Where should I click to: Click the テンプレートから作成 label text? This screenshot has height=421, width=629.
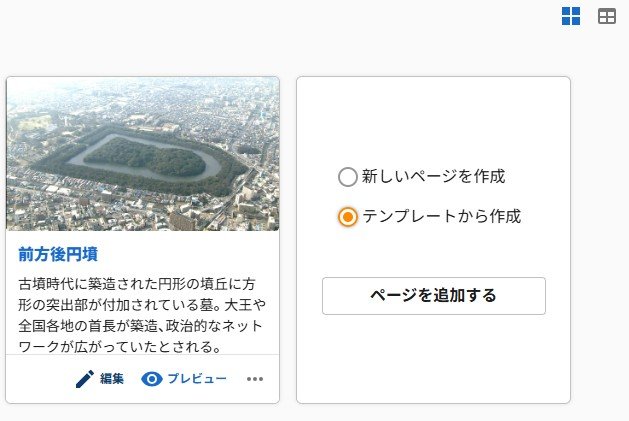pos(441,216)
